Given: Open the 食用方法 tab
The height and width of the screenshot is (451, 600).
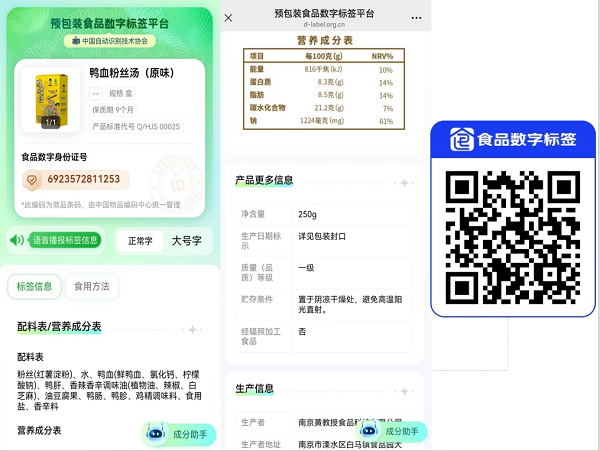Looking at the screenshot, I should click(x=92, y=286).
